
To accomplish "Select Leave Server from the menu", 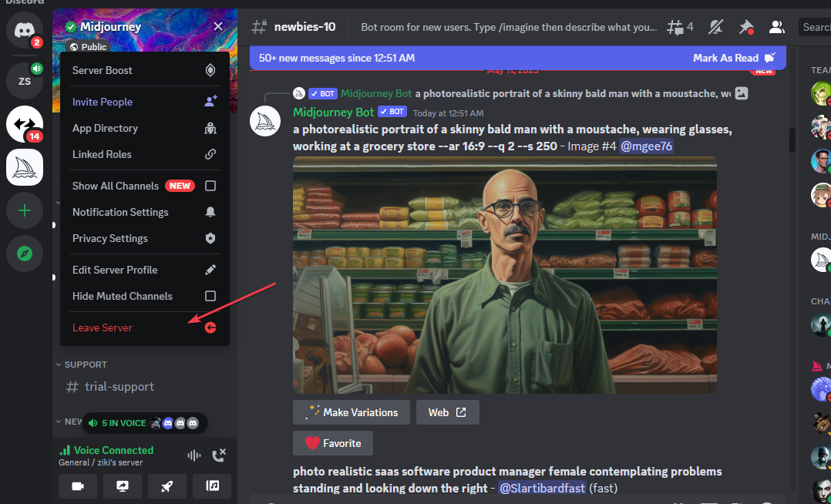I will pos(102,328).
